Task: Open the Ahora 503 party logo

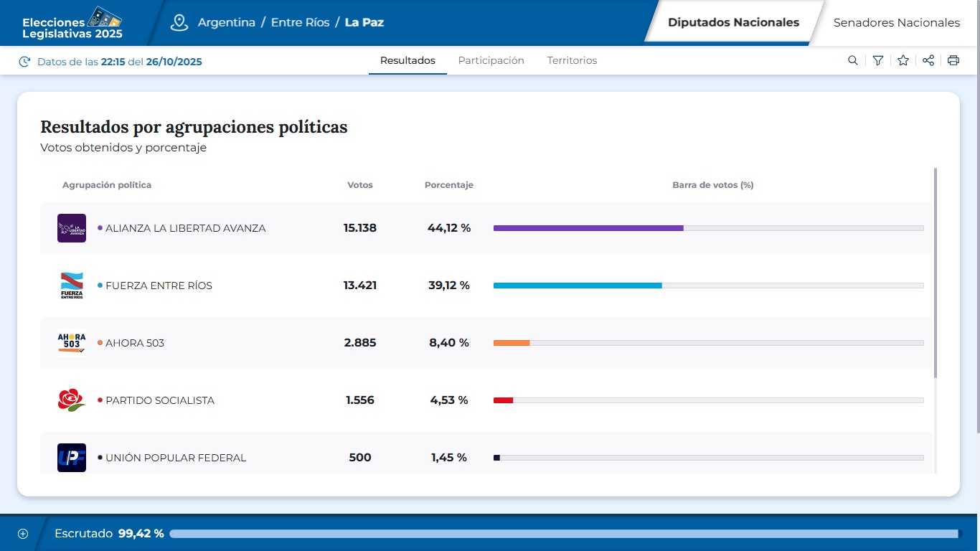Action: point(72,342)
